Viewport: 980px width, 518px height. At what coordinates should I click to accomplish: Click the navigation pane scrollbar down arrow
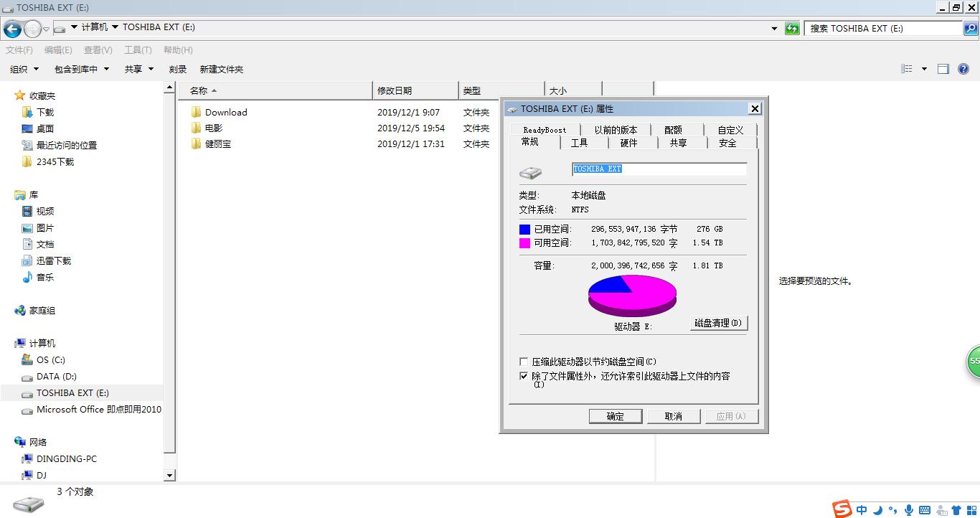(169, 475)
